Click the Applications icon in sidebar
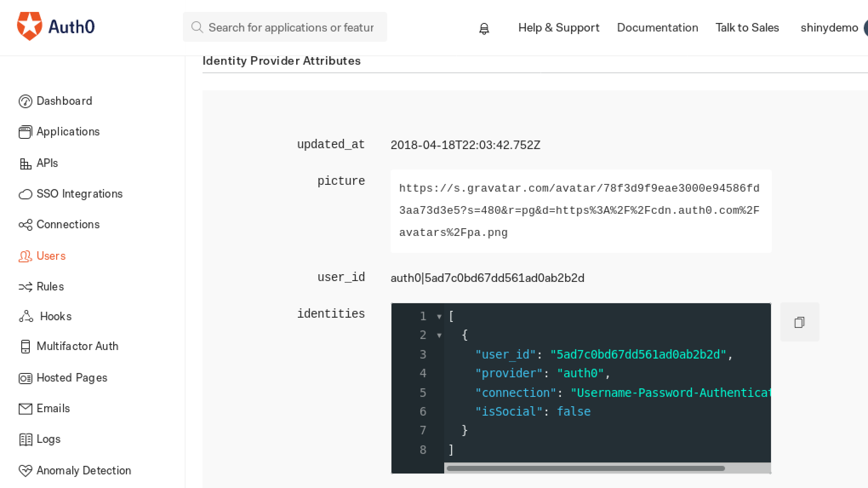The image size is (868, 488). point(25,131)
